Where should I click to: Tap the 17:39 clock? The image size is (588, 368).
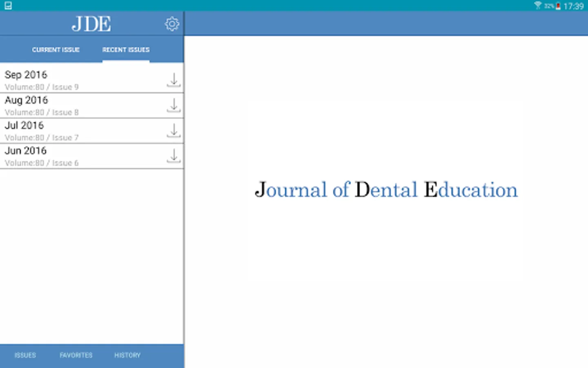coord(573,6)
